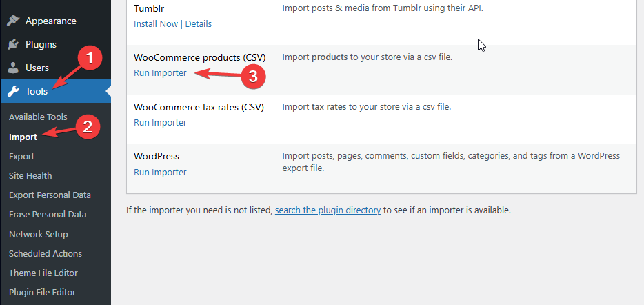This screenshot has height=305, width=644.
Task: Open the Available Tools submenu item
Action: (38, 117)
